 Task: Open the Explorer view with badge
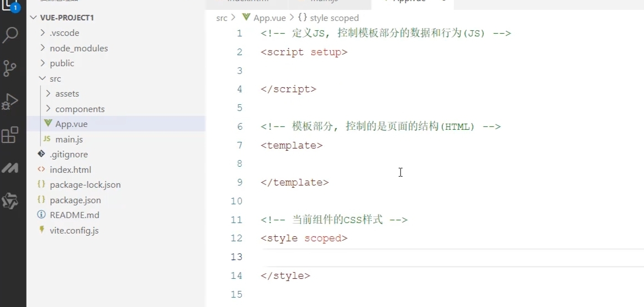[10, 6]
